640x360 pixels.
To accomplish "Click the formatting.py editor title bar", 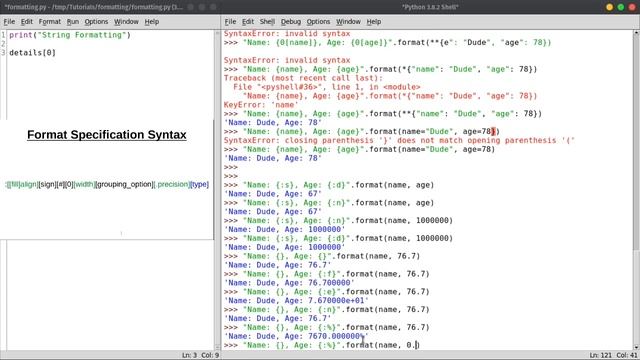I will tap(110, 7).
